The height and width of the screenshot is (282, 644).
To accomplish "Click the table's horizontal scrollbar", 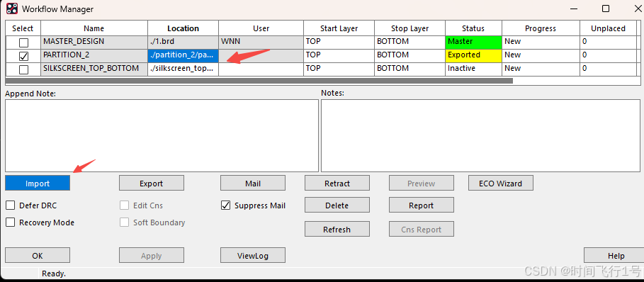I will [x=259, y=81].
